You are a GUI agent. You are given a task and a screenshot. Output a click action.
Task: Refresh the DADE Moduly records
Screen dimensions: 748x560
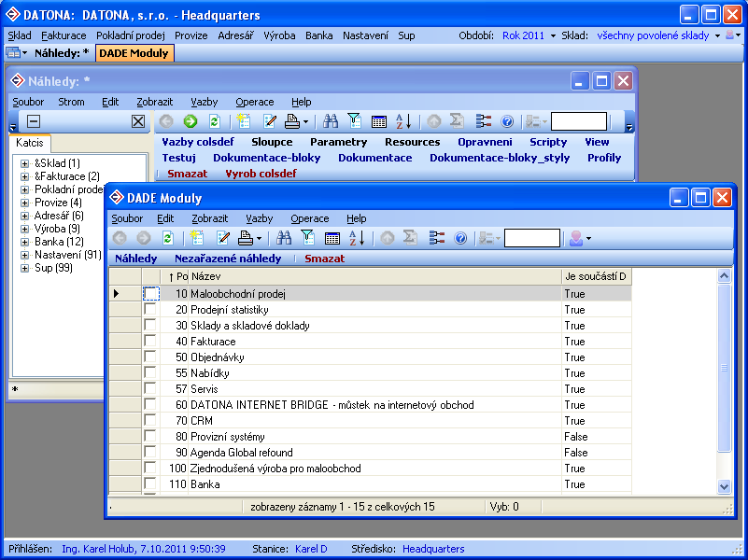tap(167, 238)
